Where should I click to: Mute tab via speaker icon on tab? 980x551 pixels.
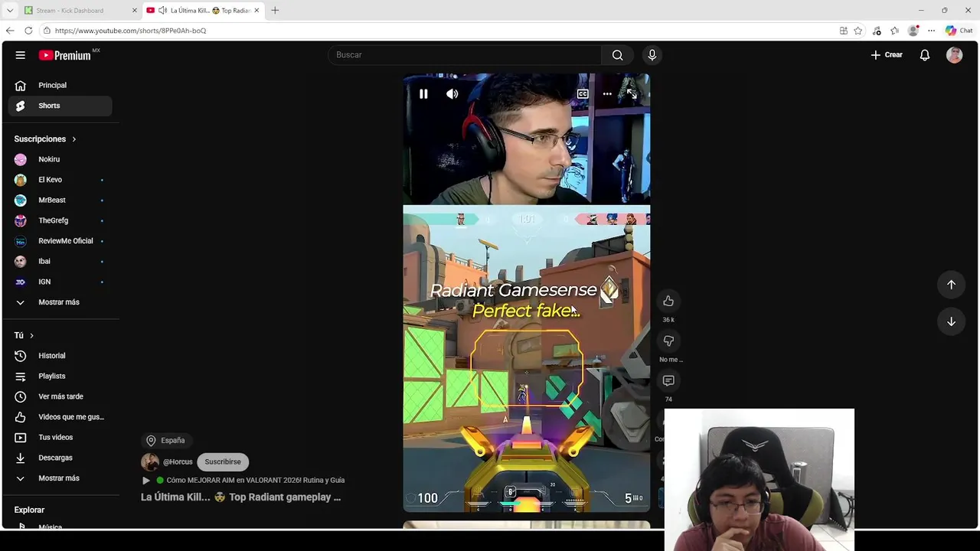click(163, 10)
